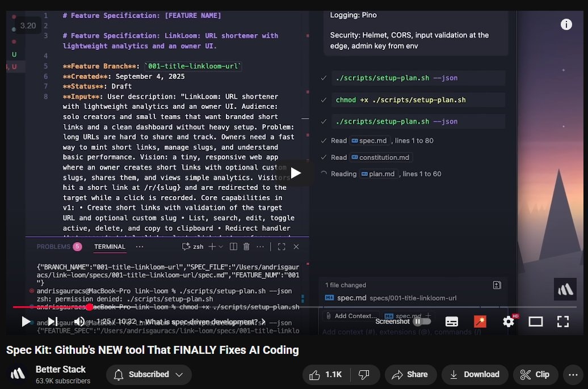Click the 'Status: Draft' line in editor
The image size is (588, 389).
click(97, 86)
